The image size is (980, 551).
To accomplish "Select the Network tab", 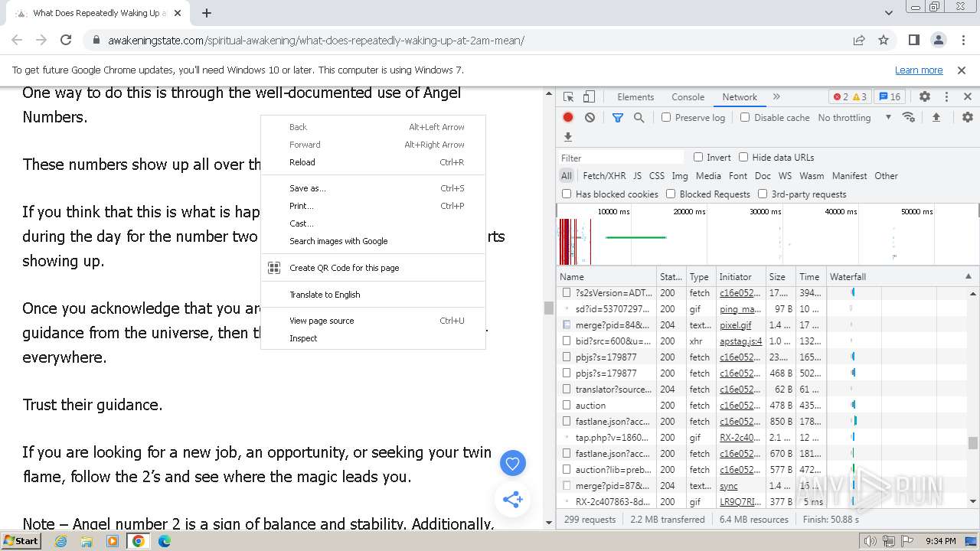I will coord(740,97).
